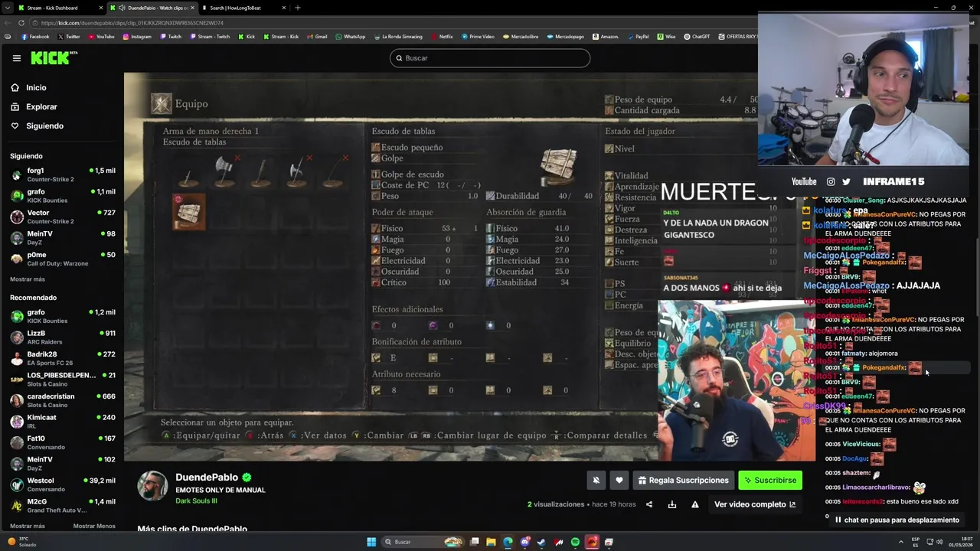Open File Explorer from taskbar
Viewport: 980px width, 551px height.
tap(490, 542)
